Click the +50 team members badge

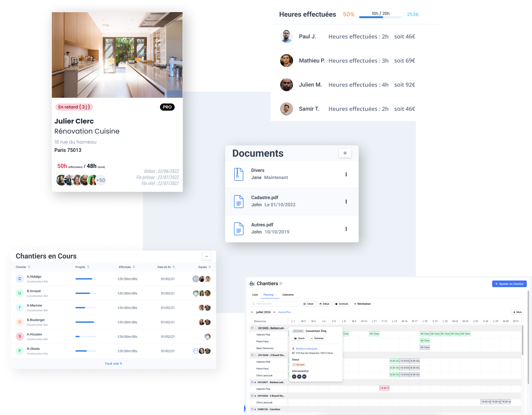(x=101, y=180)
